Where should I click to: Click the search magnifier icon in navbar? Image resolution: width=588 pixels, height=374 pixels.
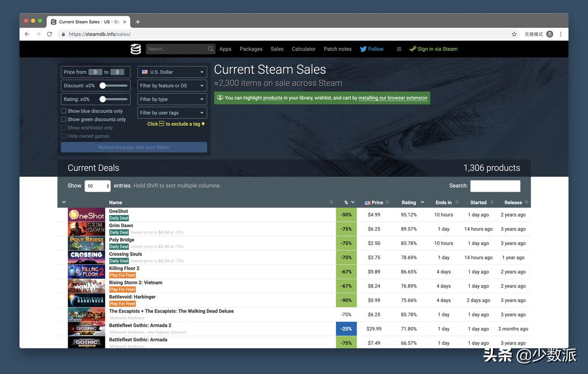coord(211,49)
